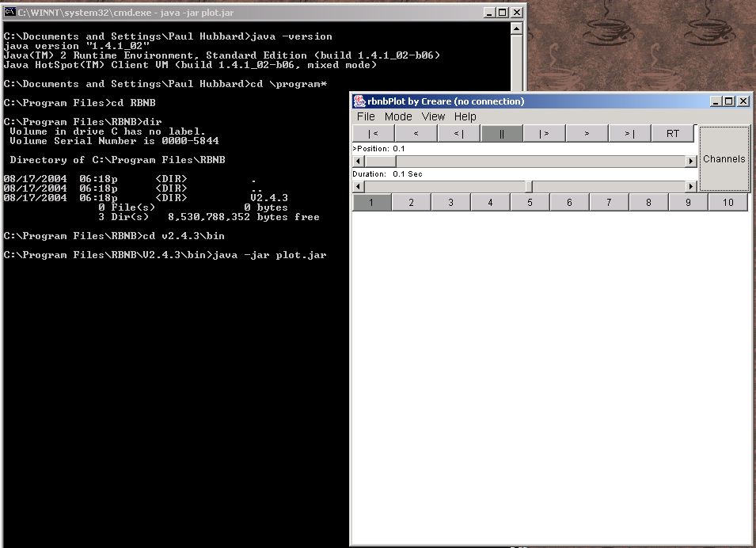Jump to newest data with >| control

coord(629,133)
